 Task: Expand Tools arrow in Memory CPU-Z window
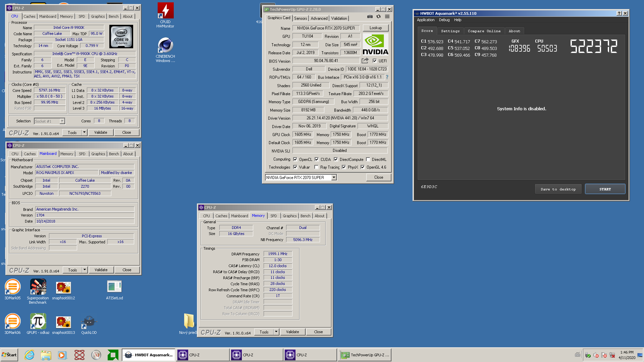276,332
